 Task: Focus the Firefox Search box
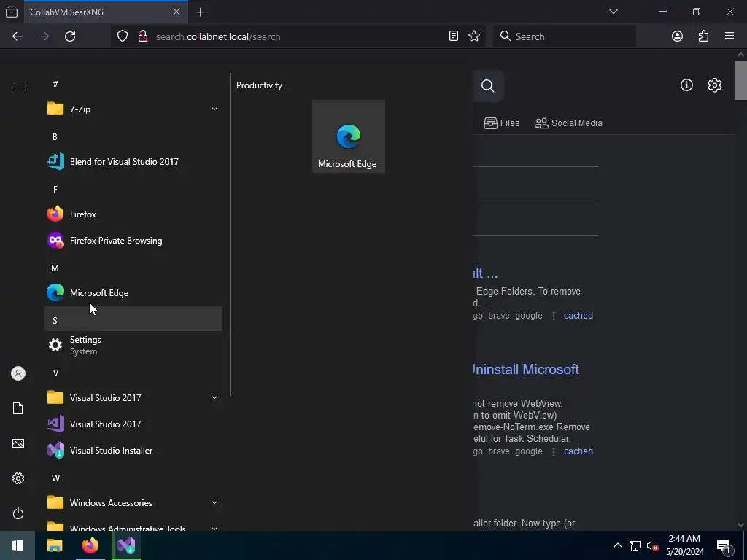[x=565, y=36]
